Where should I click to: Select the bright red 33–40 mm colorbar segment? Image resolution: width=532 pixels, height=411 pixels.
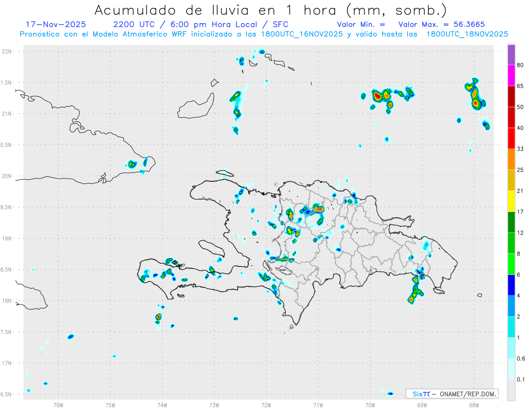pos(511,138)
